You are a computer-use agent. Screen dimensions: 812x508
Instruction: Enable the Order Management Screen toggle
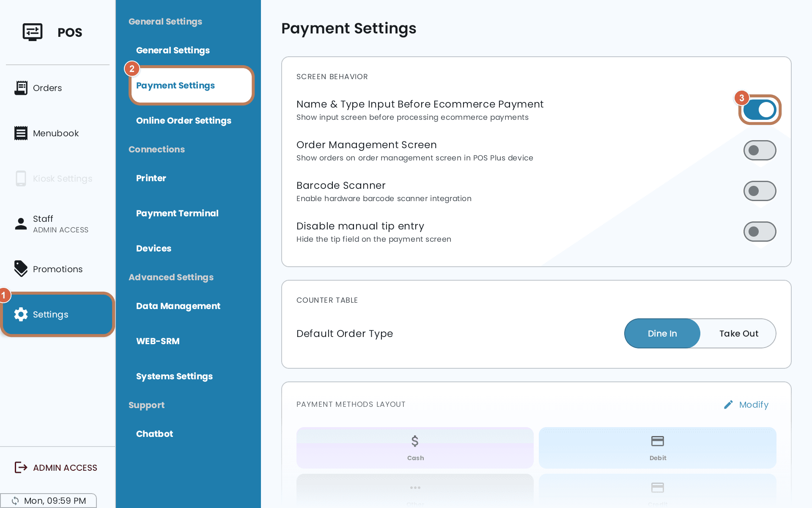pyautogui.click(x=760, y=150)
